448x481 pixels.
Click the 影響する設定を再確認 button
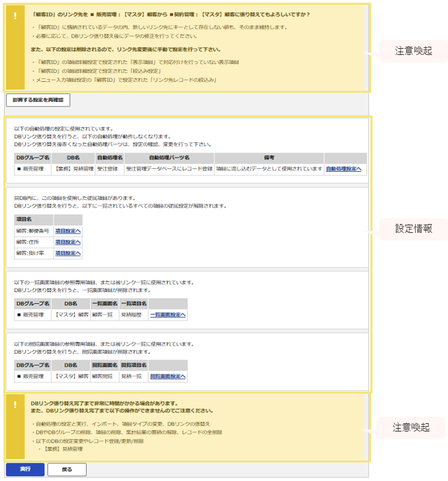click(38, 100)
